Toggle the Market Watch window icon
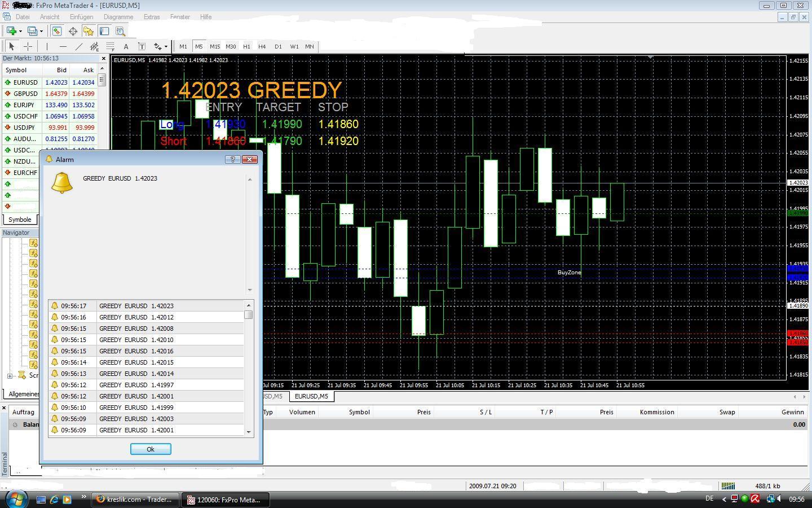Viewport: 812px width, 508px height. pos(57,31)
